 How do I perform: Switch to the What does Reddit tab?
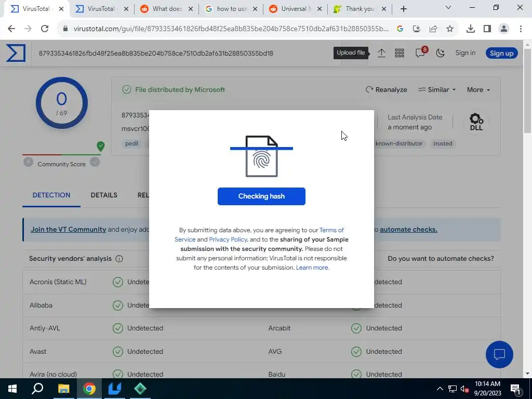tap(167, 9)
